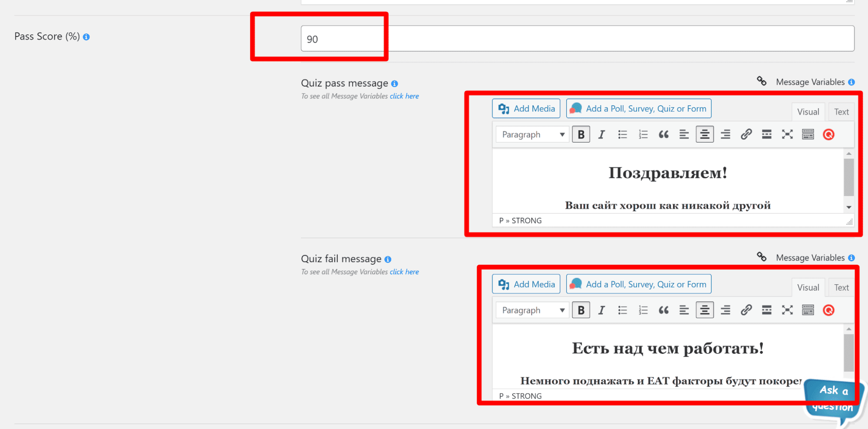Insert numbered list in fail message editor
Screen dimensions: 868x429
click(643, 310)
